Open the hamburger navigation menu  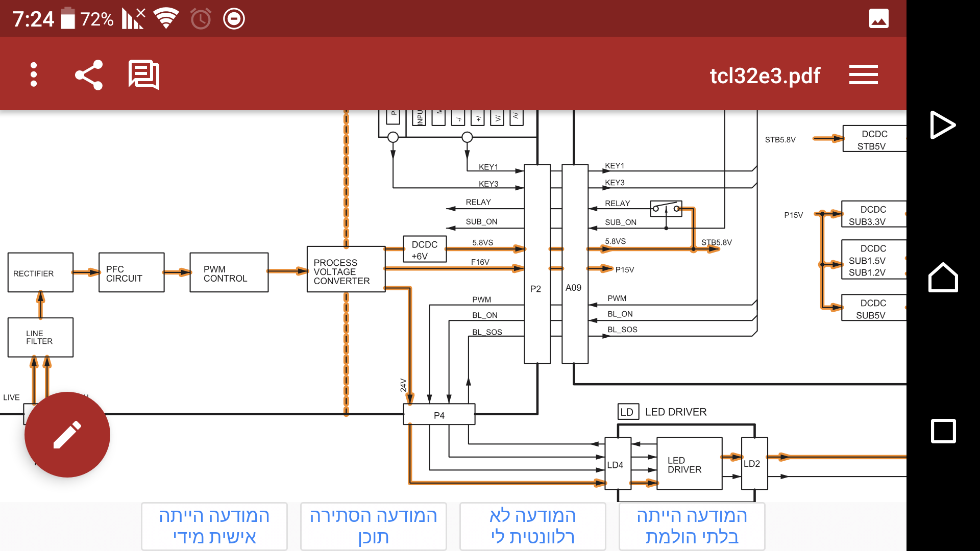coord(863,75)
